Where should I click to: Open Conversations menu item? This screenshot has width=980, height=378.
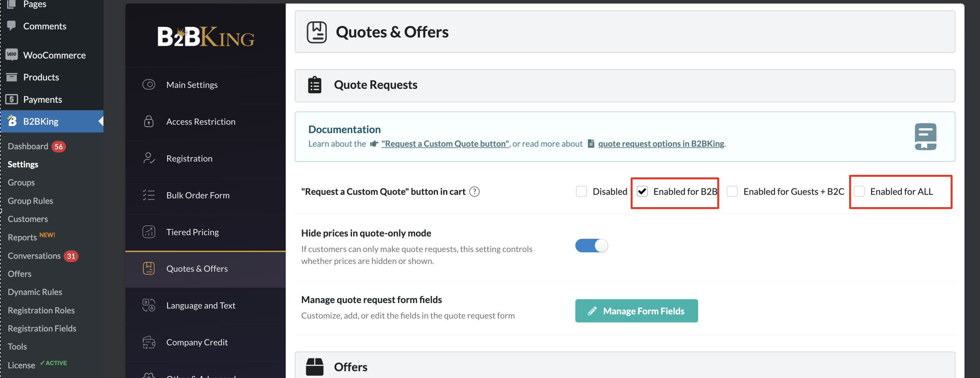coord(34,256)
